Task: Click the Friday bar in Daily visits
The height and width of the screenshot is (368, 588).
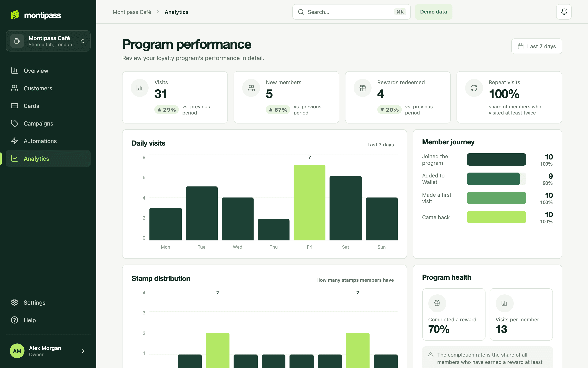Action: [x=309, y=202]
